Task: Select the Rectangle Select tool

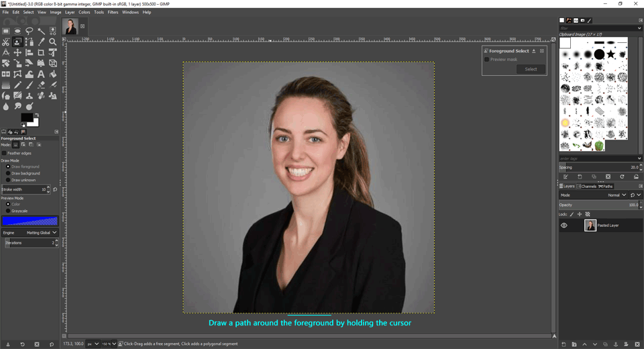Action: click(6, 31)
